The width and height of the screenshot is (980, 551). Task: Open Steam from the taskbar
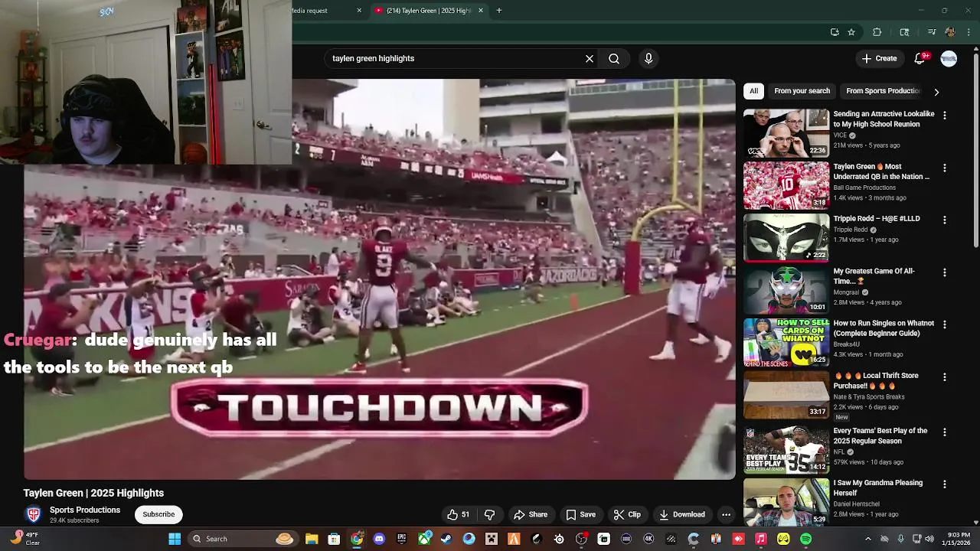pyautogui.click(x=446, y=539)
